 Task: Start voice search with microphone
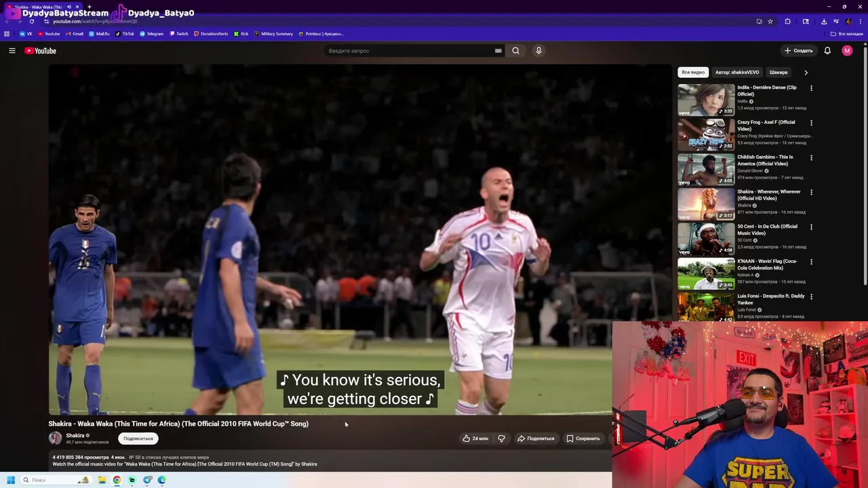tap(538, 51)
